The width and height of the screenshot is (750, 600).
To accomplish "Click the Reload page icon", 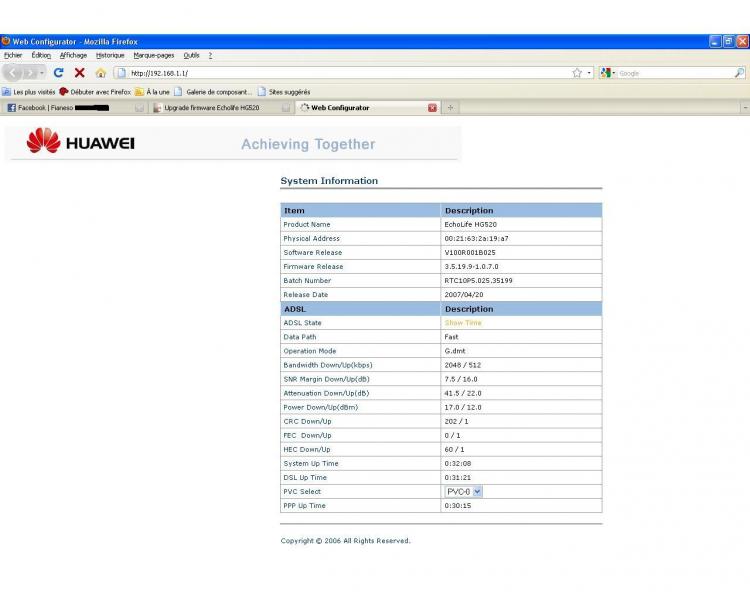I will [58, 73].
